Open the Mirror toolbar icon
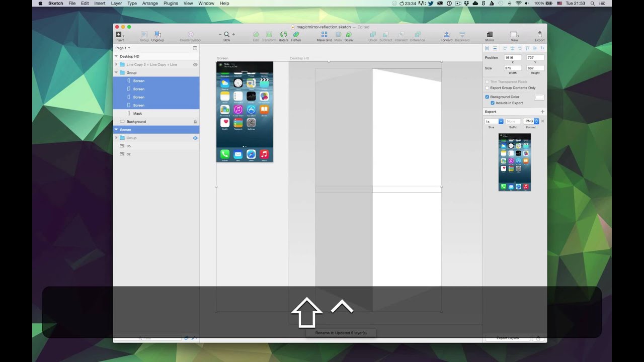 pos(490,35)
